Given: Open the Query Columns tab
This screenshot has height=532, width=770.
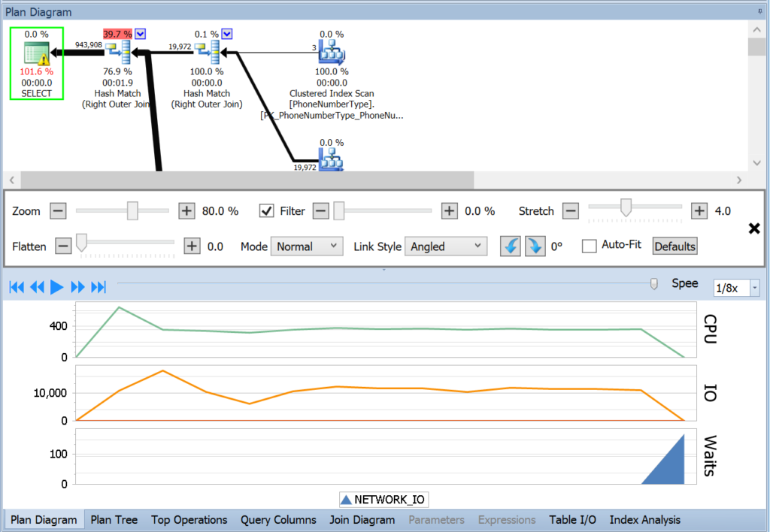Looking at the screenshot, I should click(278, 520).
